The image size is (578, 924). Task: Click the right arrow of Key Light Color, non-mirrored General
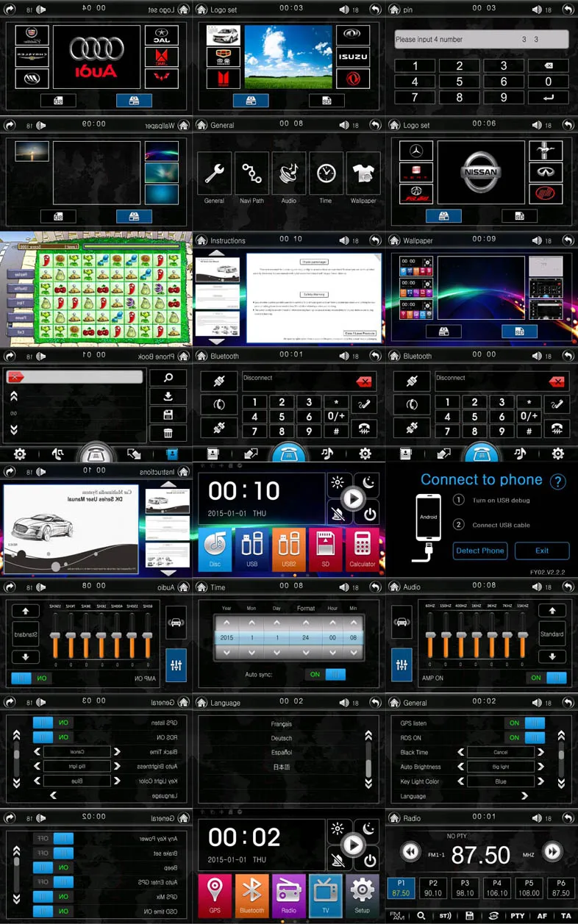click(540, 781)
